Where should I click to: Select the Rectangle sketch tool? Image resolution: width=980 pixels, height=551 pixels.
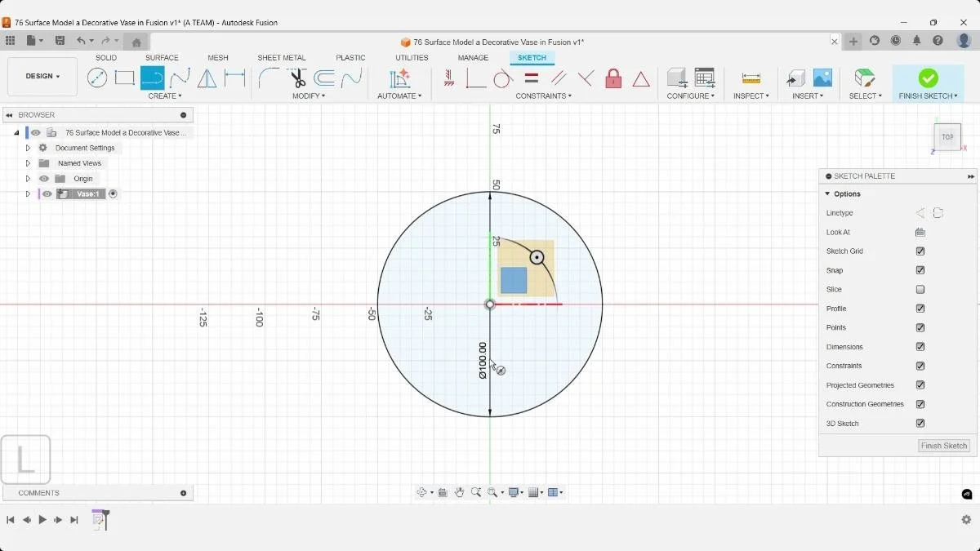point(125,78)
